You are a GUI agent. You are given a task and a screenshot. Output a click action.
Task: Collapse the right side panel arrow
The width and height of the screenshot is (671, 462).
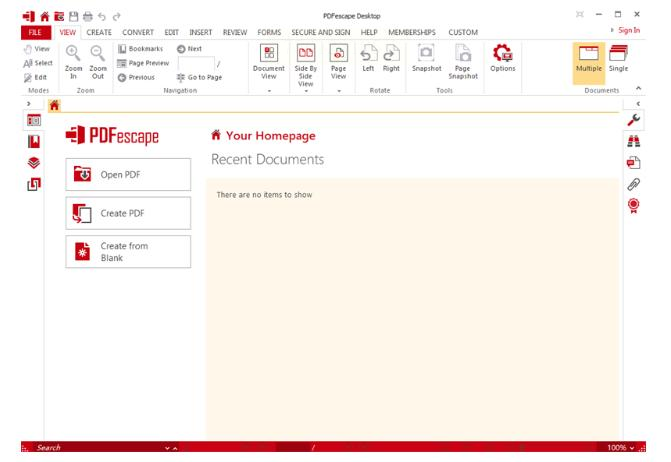(x=638, y=104)
